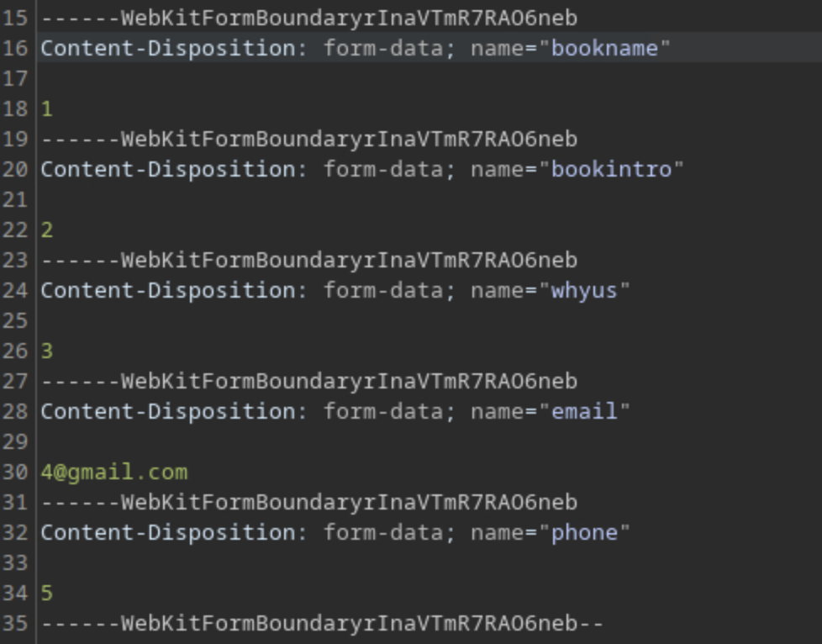Click the value "5" on line 34
Screen dimensions: 822x644
click(47, 593)
